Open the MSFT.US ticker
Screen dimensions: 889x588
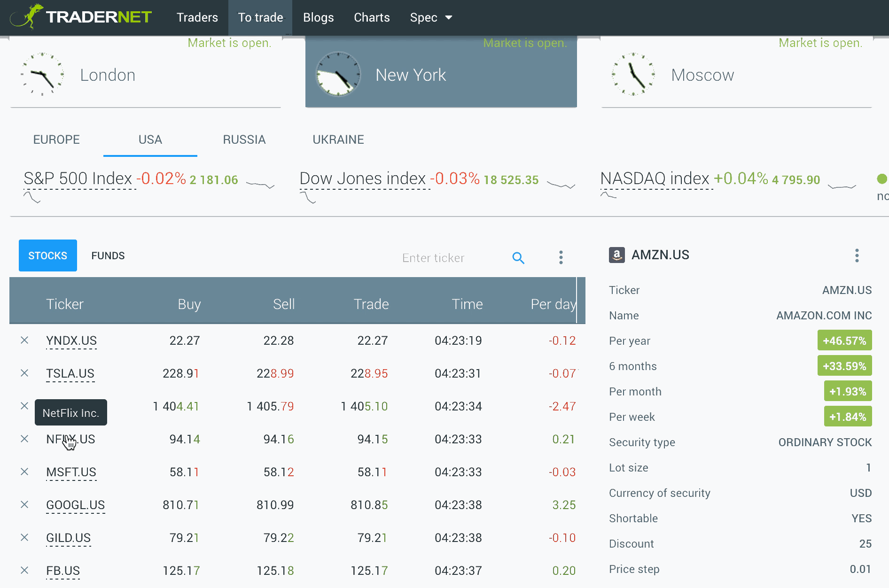(71, 472)
